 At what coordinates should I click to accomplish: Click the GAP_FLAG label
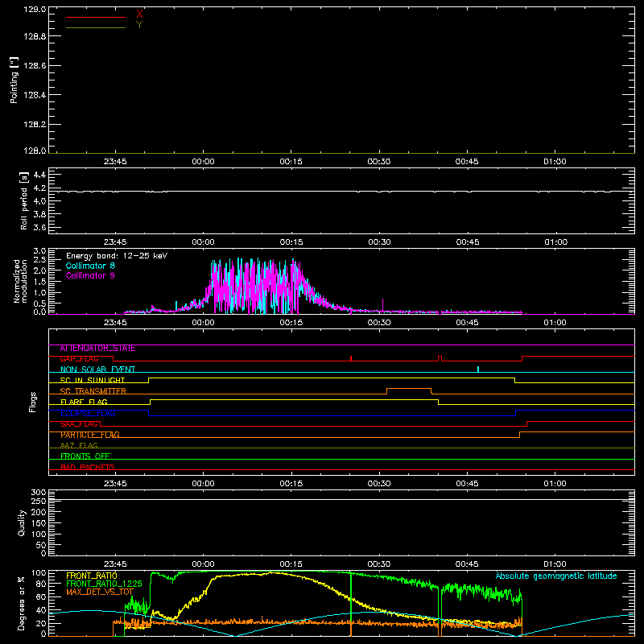coord(79,359)
